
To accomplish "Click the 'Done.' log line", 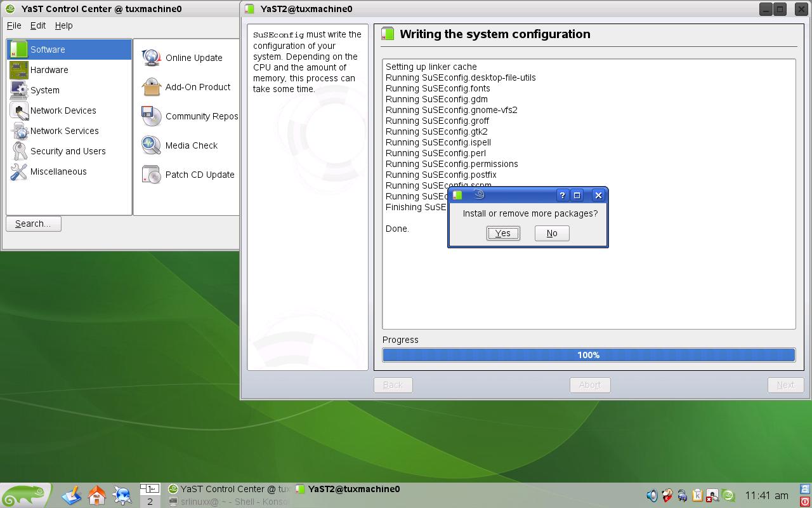I will [397, 229].
